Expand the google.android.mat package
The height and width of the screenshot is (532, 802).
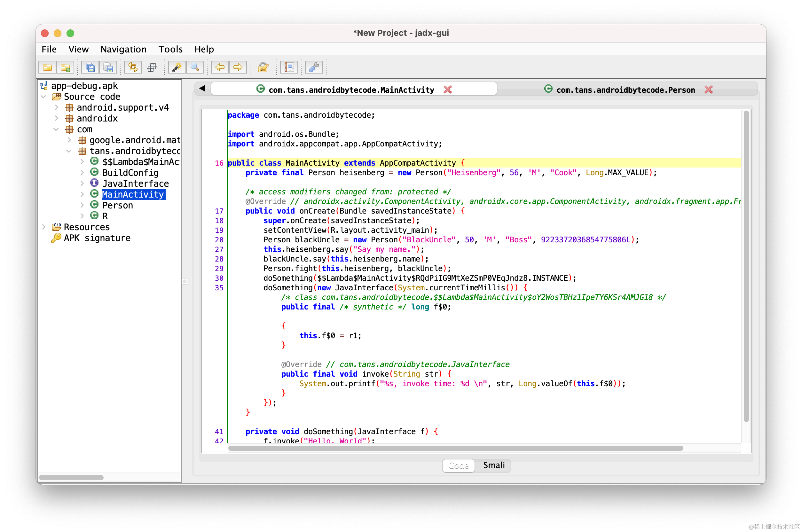[x=69, y=140]
